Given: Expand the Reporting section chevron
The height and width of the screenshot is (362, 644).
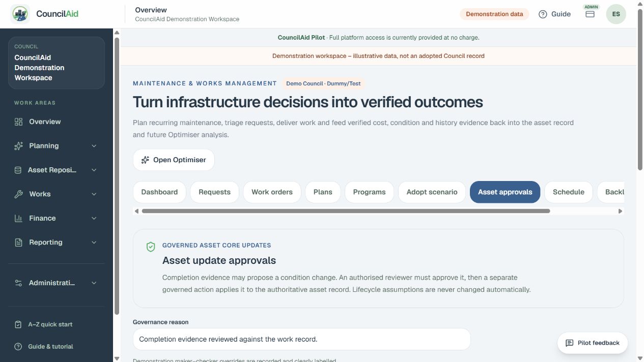Looking at the screenshot, I should pos(94,243).
